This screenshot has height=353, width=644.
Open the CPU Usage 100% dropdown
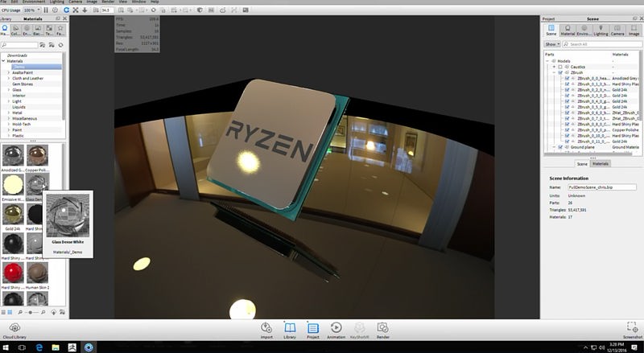click(31, 10)
